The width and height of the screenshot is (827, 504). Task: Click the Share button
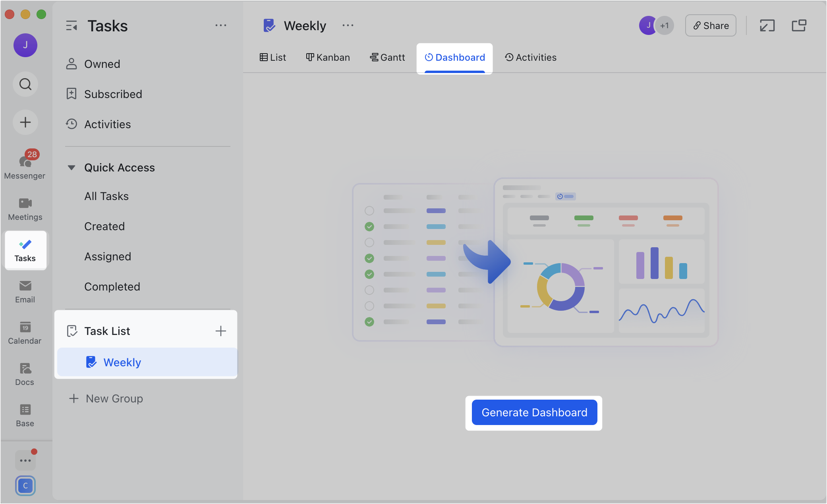point(711,25)
